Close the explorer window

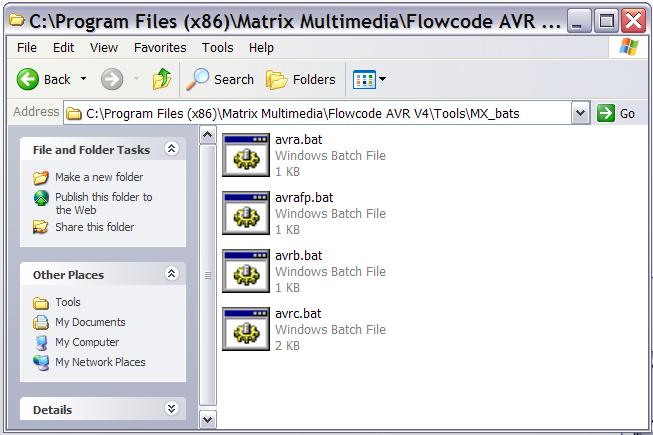633,20
